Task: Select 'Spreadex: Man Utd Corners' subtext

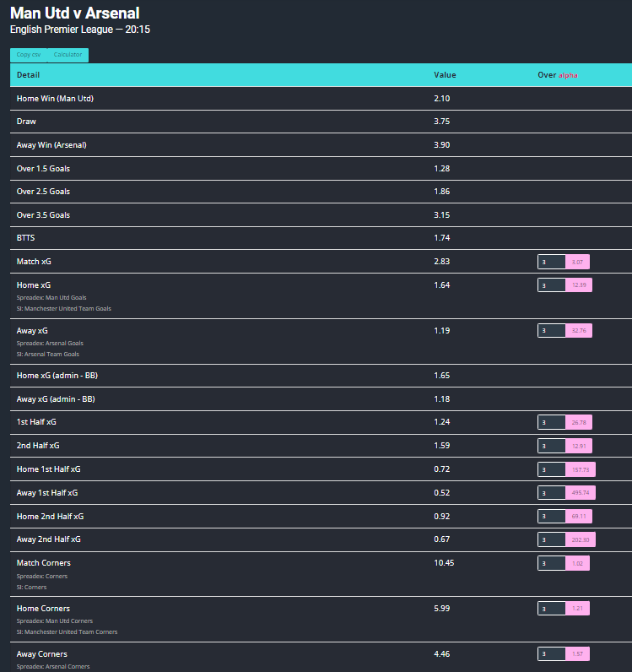Action: click(x=54, y=621)
